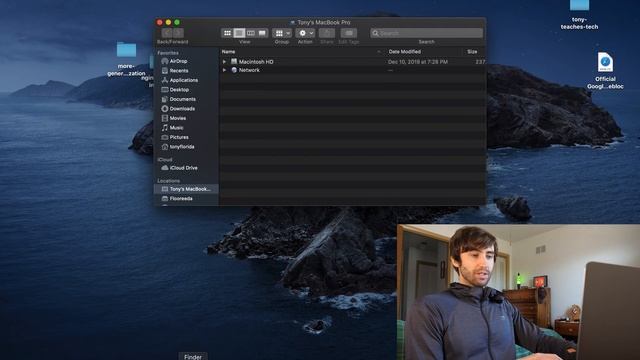Minimize the Finder window
Viewport: 640px width, 360px height.
(168, 22)
